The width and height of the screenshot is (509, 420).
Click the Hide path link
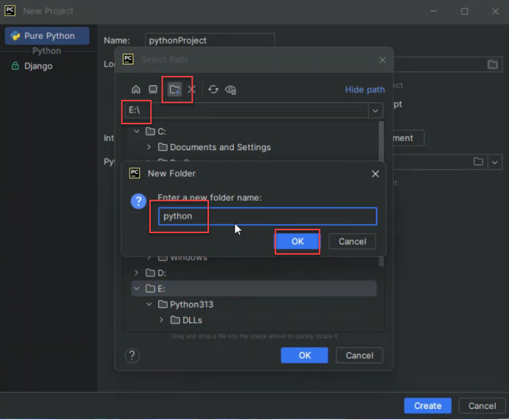coord(365,90)
